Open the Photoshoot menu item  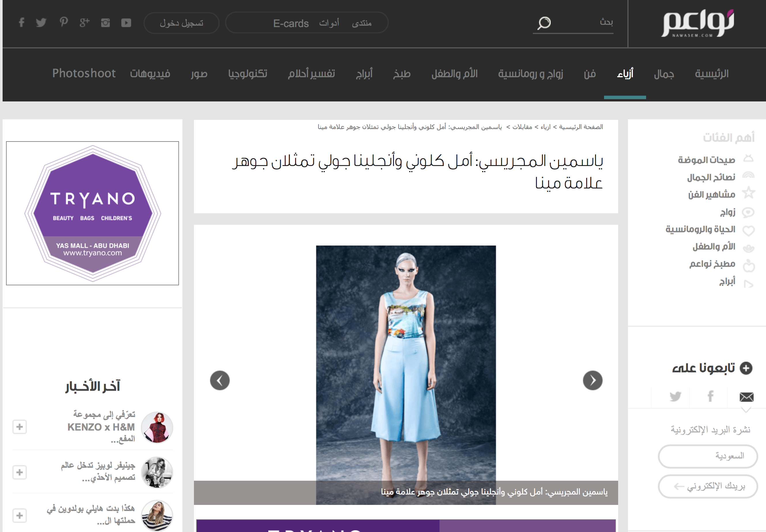(x=84, y=73)
